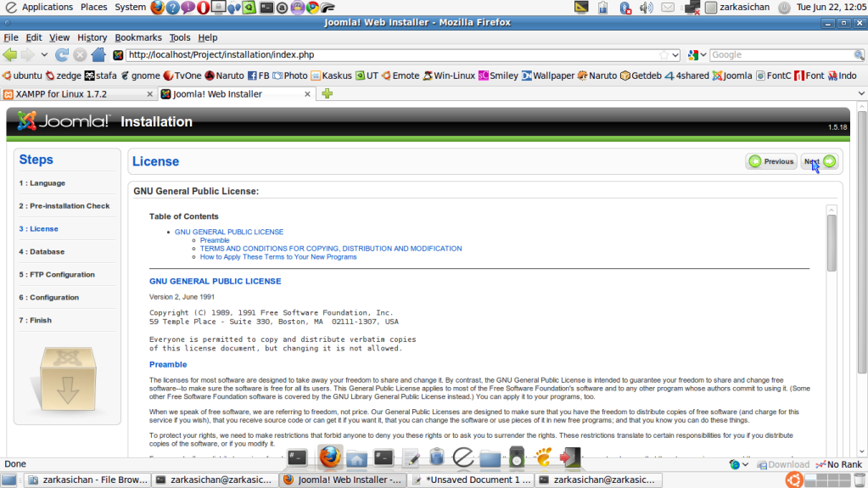
Task: Open a new tab with plus icon
Action: pos(328,93)
